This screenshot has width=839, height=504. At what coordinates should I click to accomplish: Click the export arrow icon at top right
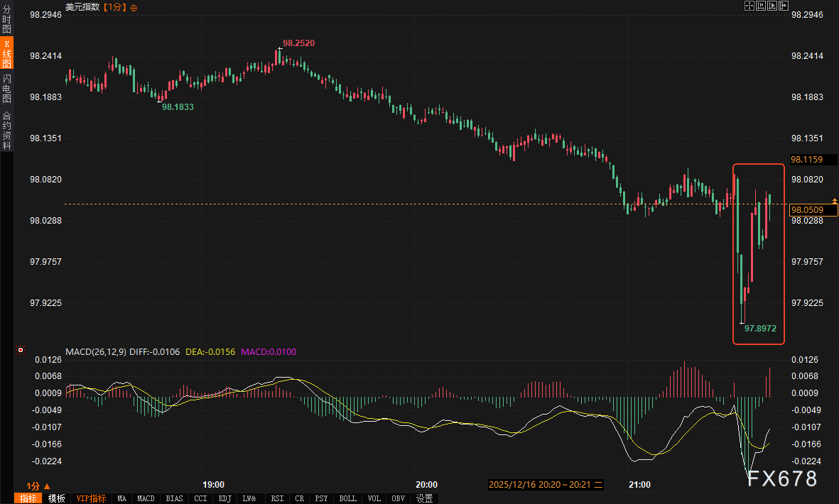(x=784, y=6)
